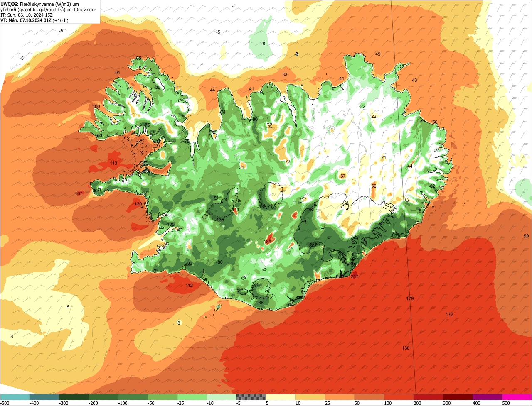This screenshot has height=406, width=532.
Task: Click the value 120 in the western bay
Action: coord(138,204)
